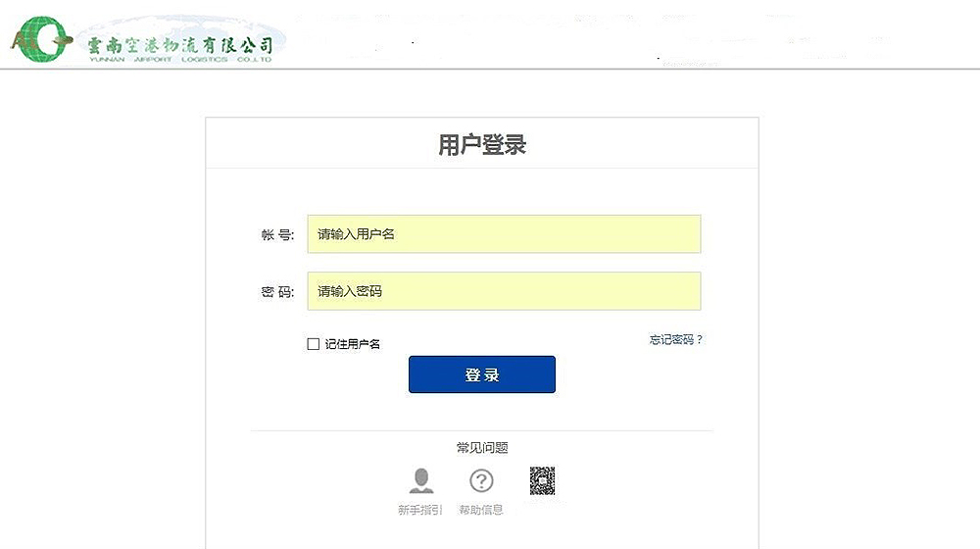The height and width of the screenshot is (549, 980).
Task: Click the 密码 field label
Action: (x=277, y=292)
